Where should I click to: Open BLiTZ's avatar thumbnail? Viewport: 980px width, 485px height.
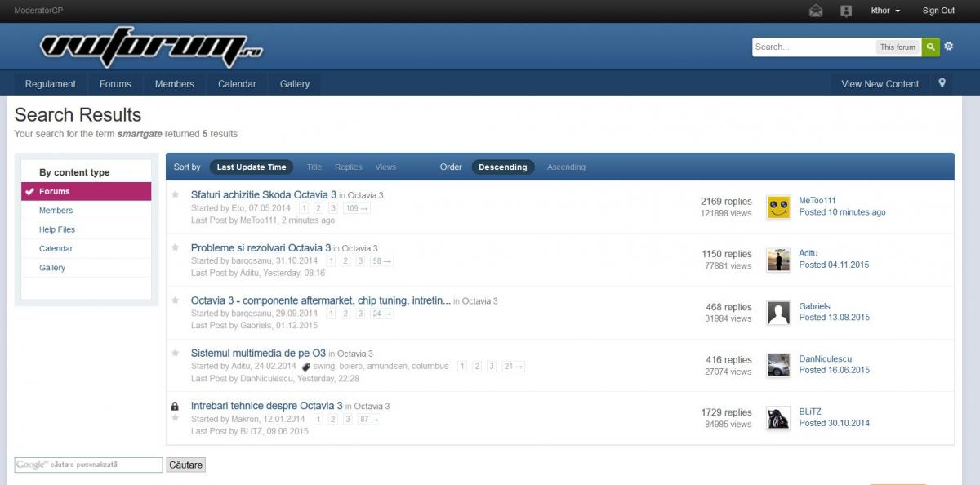[x=778, y=418]
